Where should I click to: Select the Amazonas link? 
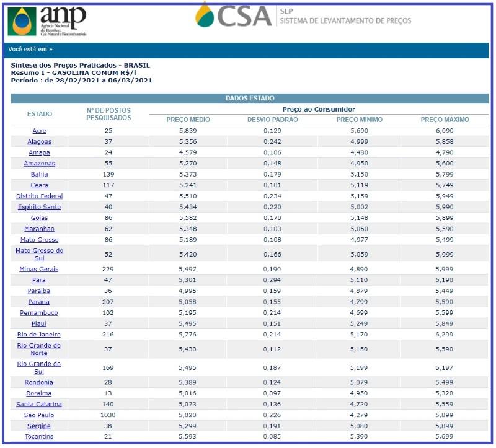point(39,164)
